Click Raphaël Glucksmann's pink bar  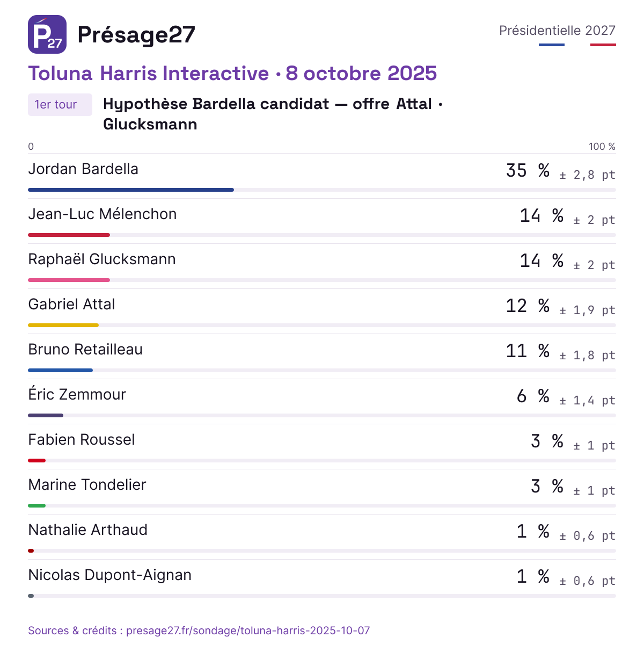click(x=69, y=280)
